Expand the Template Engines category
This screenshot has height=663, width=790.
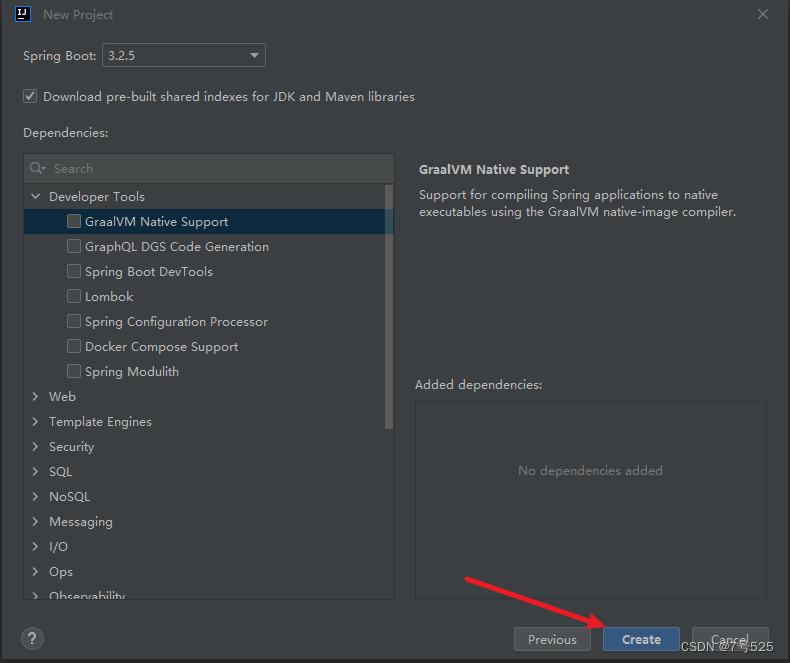35,421
